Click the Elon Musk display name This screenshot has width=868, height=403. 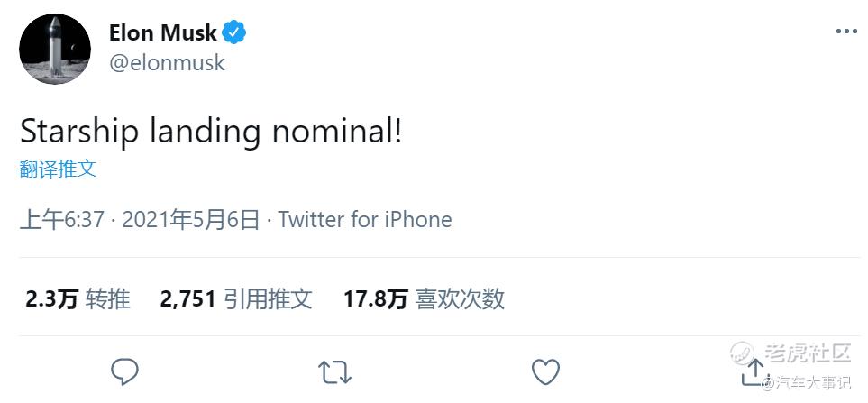tap(162, 33)
